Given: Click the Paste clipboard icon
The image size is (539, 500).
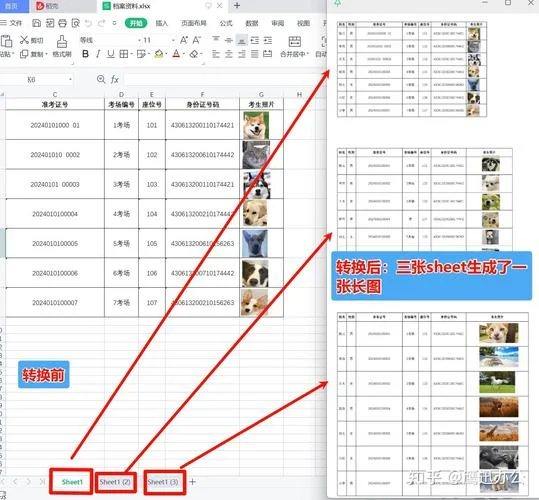Looking at the screenshot, I should 6,41.
